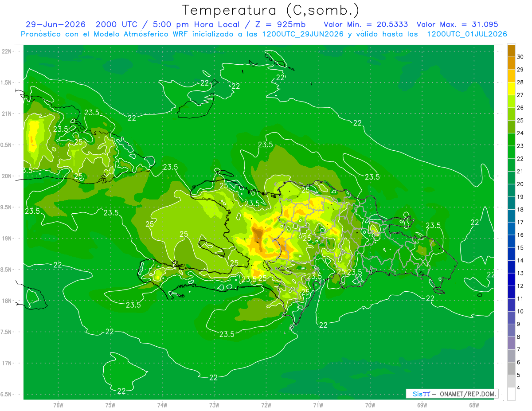Image resolution: width=532 pixels, height=411 pixels.
Task: Click the '74W' longitude axis label
Action: click(x=162, y=405)
